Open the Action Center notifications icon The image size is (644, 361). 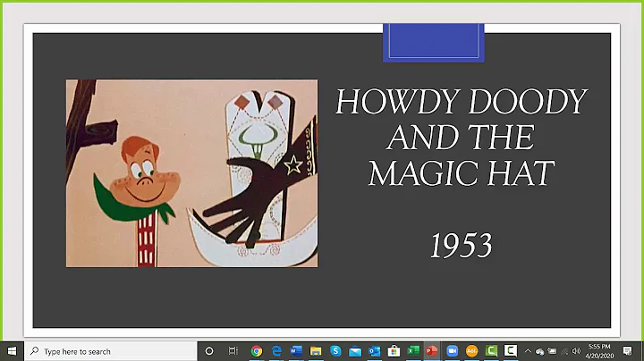[x=627, y=351]
